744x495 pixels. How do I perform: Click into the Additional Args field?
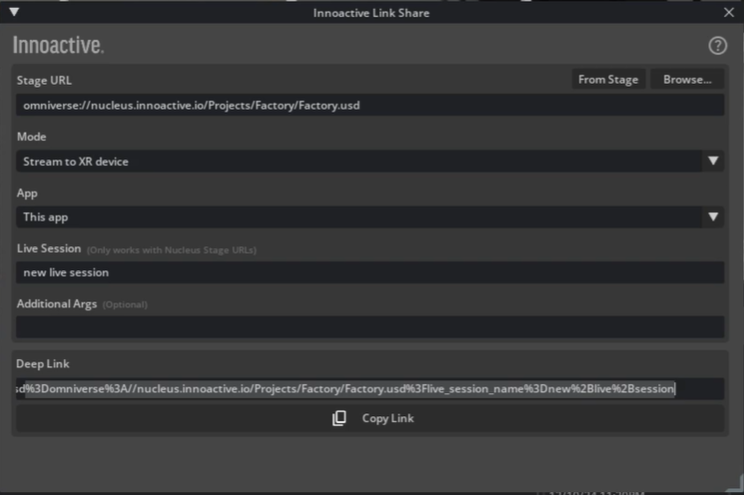coord(370,327)
